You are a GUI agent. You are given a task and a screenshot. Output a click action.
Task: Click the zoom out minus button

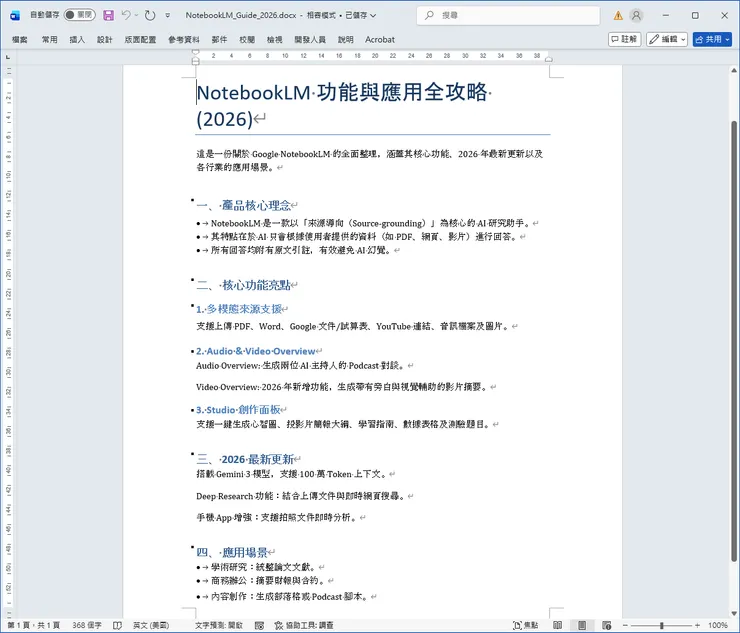tap(625, 625)
